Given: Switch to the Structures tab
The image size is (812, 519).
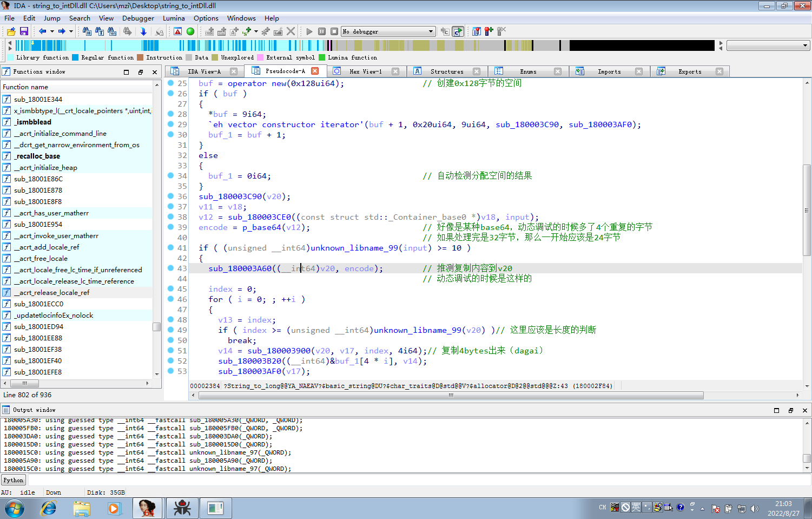Looking at the screenshot, I should coord(447,71).
